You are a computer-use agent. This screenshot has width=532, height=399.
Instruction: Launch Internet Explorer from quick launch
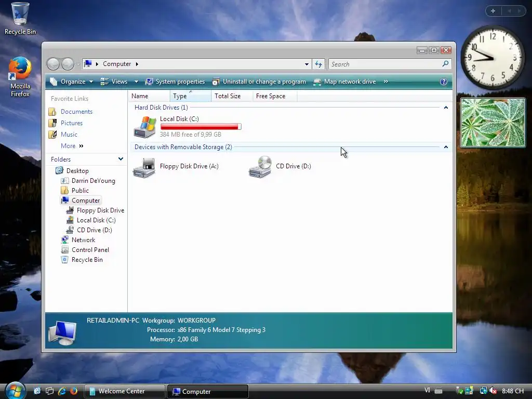click(62, 391)
